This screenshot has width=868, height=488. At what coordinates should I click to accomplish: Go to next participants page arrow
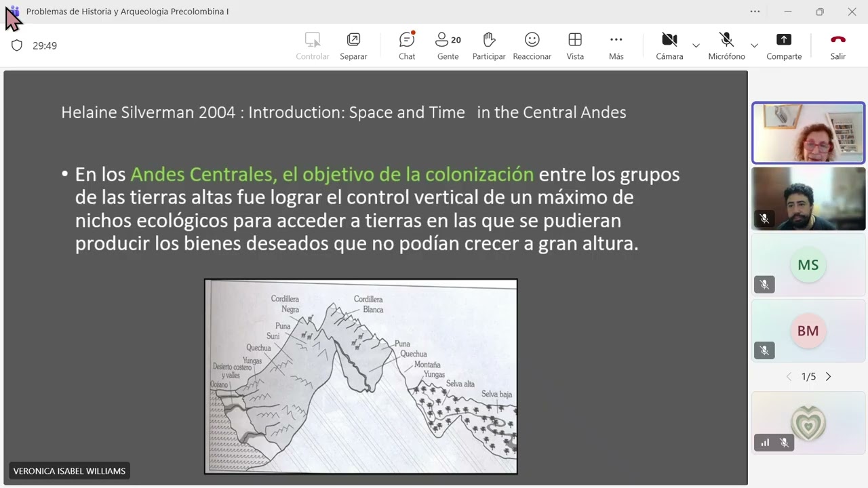(828, 376)
